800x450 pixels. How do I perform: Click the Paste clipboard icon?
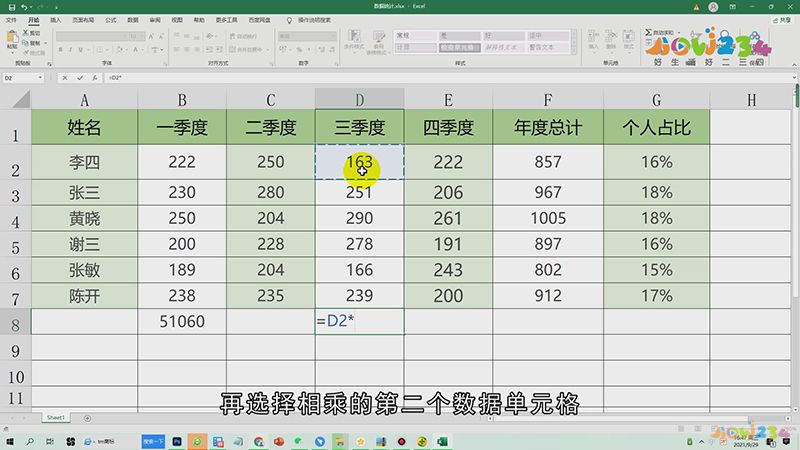pyautogui.click(x=12, y=38)
